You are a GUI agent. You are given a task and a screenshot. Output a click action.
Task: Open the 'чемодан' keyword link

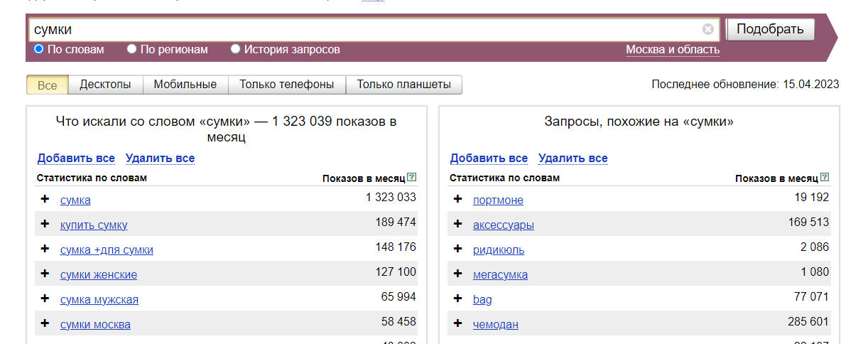click(x=496, y=325)
